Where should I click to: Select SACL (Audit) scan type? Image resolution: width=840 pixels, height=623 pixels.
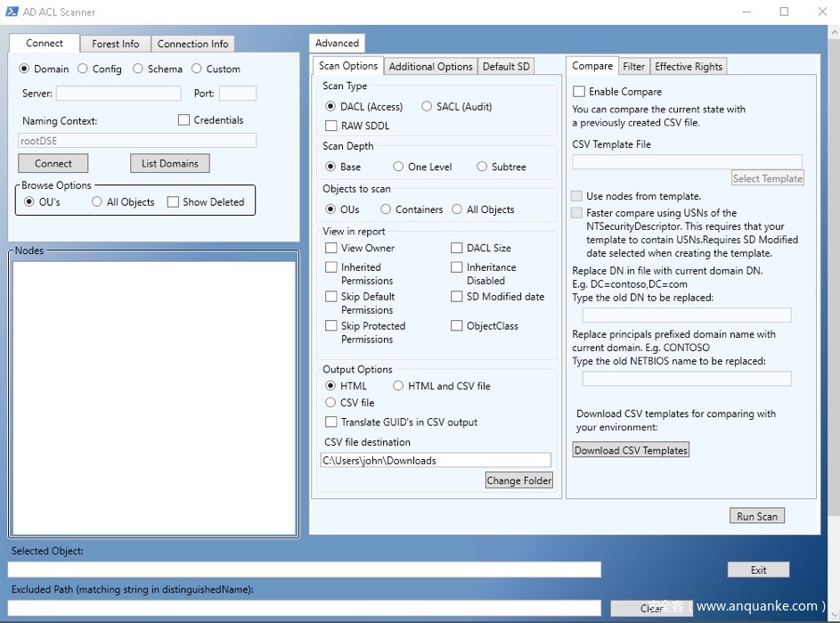[427, 107]
